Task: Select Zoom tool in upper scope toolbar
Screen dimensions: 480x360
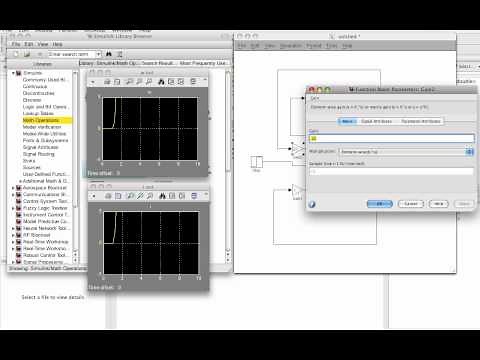Action: [129, 82]
